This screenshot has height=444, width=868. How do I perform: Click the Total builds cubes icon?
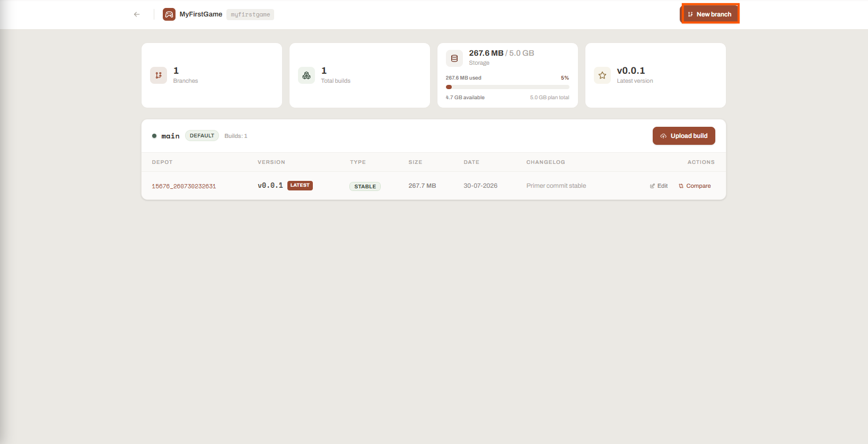(x=306, y=75)
